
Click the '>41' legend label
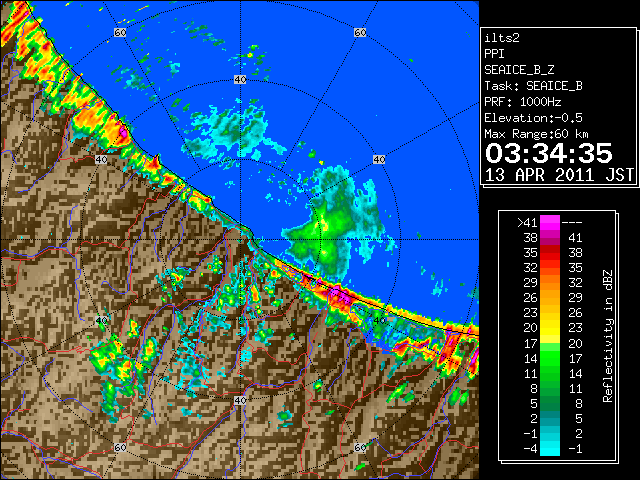tap(527, 222)
